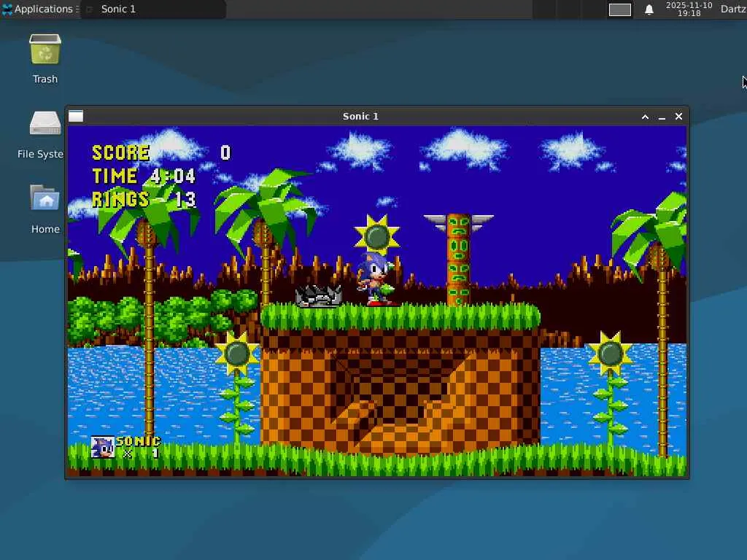The image size is (747, 560).
Task: Click the Sonic character sprite
Action: point(377,280)
